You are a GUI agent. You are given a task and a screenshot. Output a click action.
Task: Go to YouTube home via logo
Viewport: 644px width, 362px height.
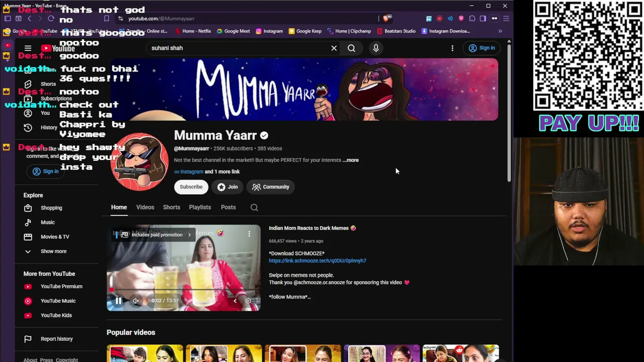[x=57, y=48]
